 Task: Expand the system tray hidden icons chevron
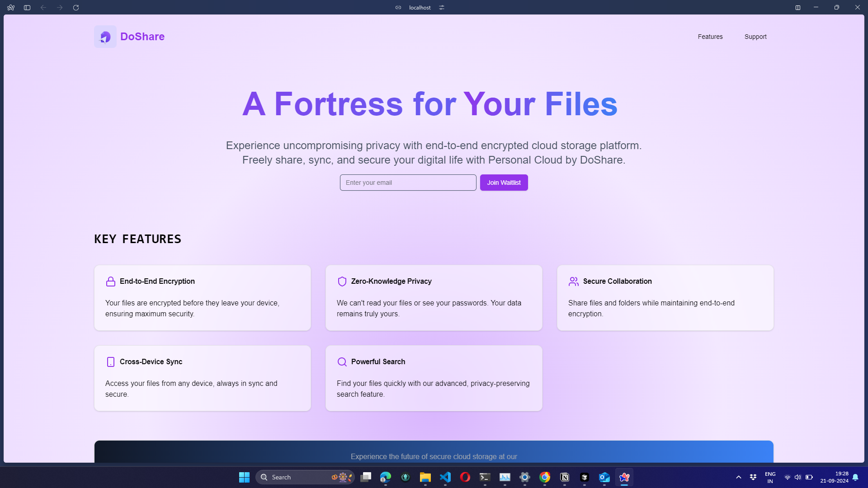coord(739,477)
